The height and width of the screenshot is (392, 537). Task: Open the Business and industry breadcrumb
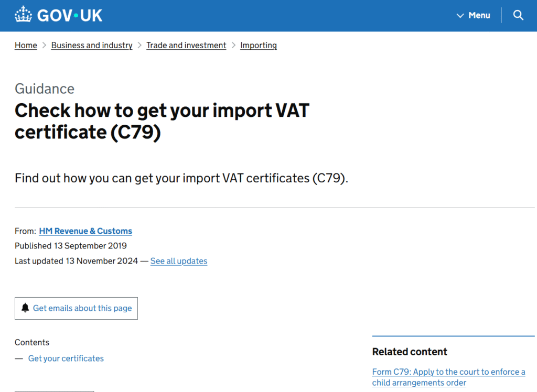pyautogui.click(x=92, y=46)
